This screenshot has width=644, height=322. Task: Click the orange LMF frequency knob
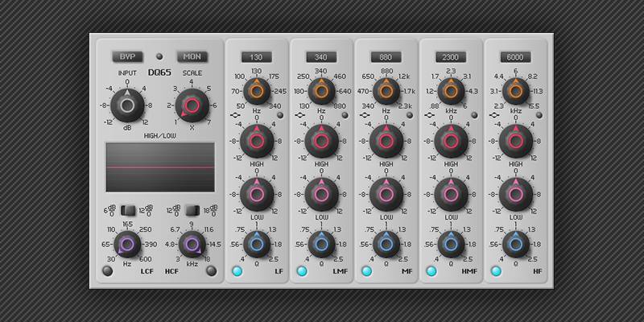click(x=321, y=91)
